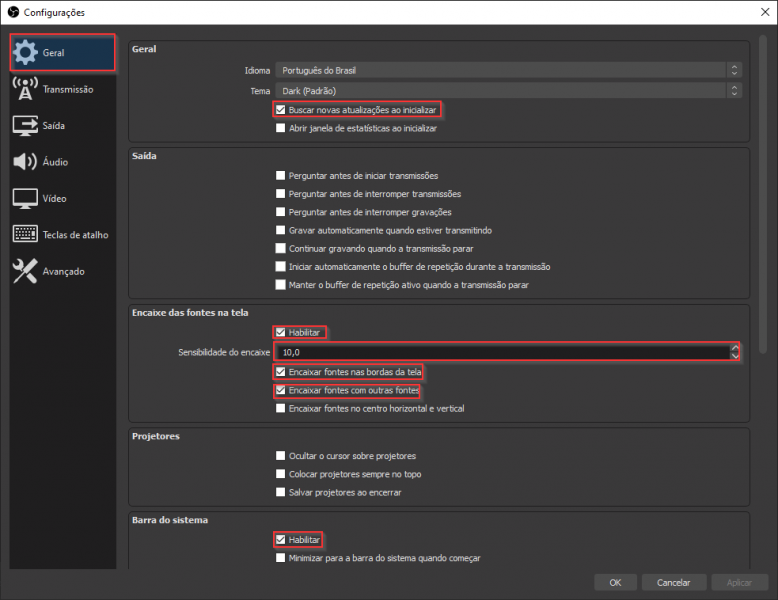
Task: Check Perguntar antes de iniciar transmissões
Action: [281, 176]
